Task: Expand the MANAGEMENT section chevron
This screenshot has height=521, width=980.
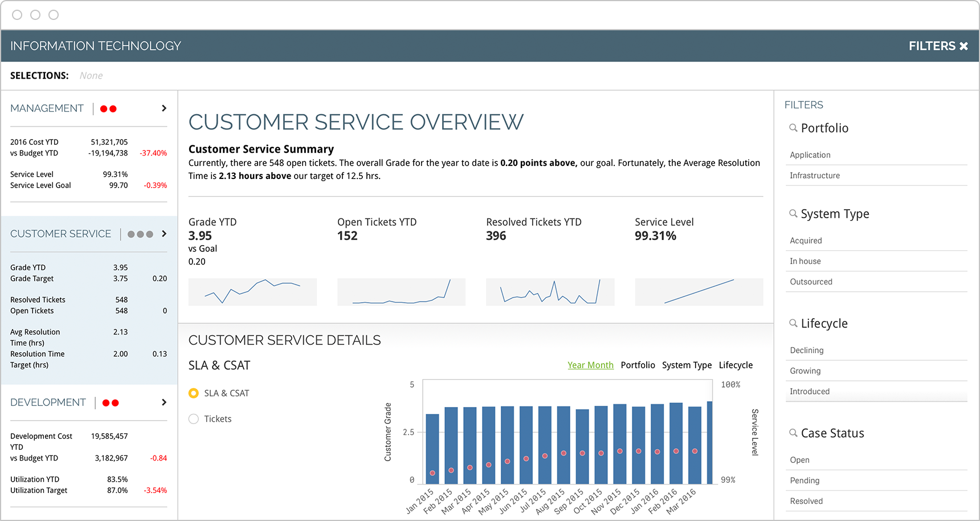Action: coord(164,108)
